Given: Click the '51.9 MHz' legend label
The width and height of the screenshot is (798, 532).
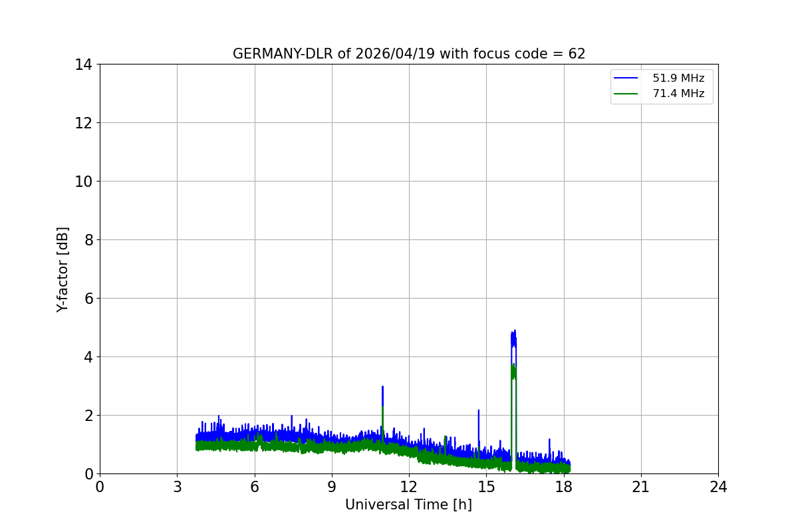Looking at the screenshot, I should (678, 78).
